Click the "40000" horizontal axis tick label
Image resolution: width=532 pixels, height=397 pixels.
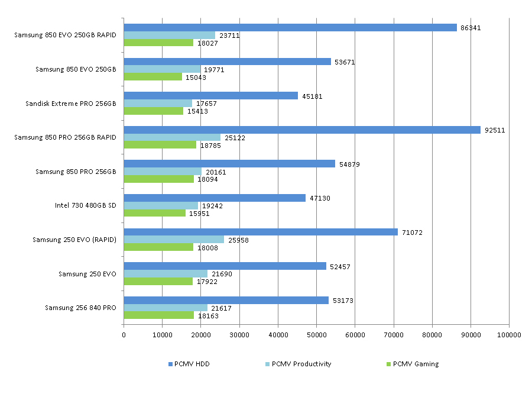click(x=278, y=335)
